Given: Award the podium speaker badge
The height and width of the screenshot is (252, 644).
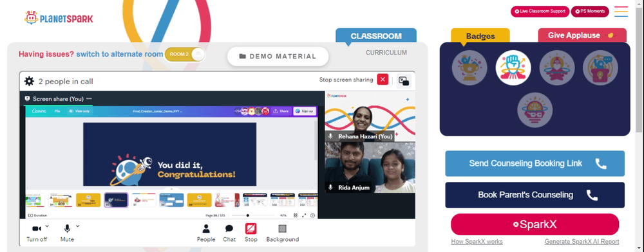Looking at the screenshot, I should pyautogui.click(x=600, y=67).
